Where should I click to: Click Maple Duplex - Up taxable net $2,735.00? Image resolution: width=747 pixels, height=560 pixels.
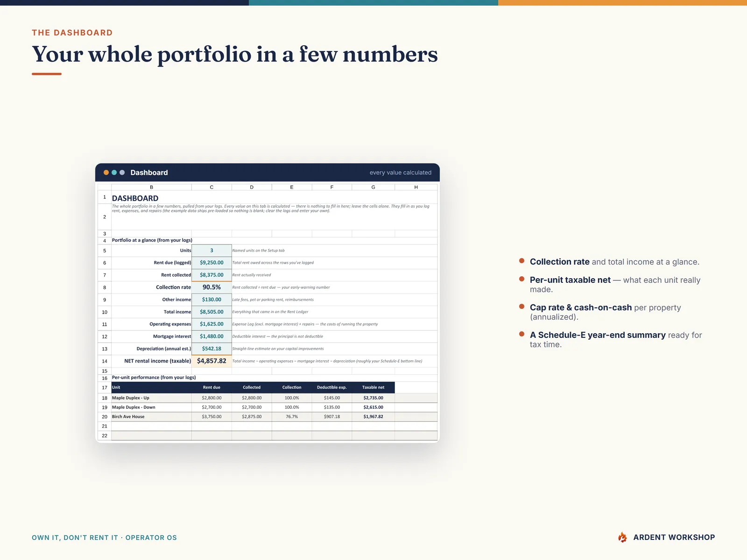point(373,398)
